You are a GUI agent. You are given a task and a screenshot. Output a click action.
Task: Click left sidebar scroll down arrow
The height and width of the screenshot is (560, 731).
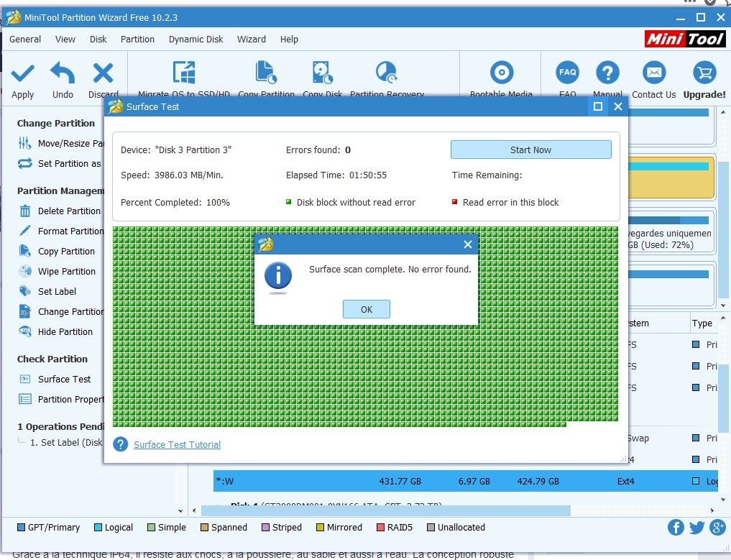tap(180, 511)
